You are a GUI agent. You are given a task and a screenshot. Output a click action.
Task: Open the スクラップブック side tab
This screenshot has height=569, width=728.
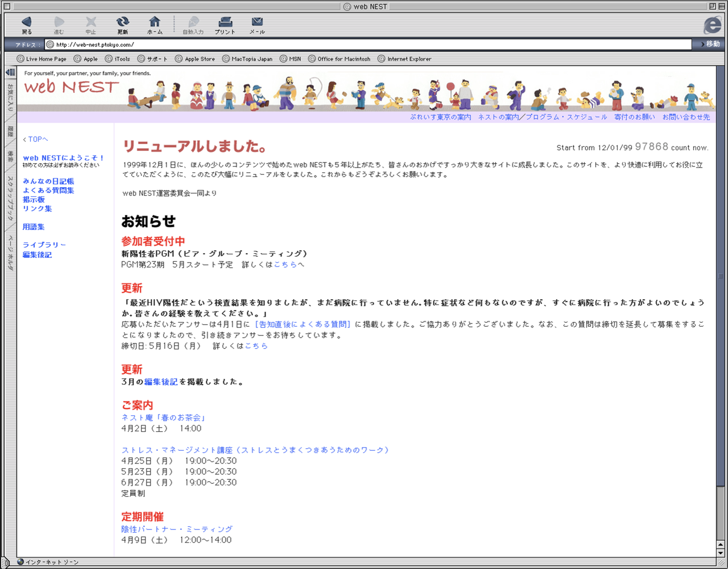click(x=10, y=198)
